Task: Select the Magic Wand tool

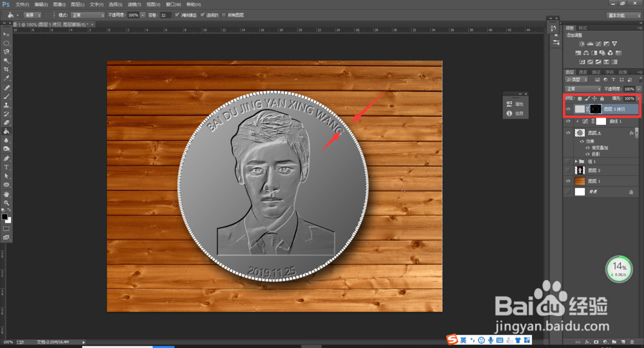Action: [6, 60]
